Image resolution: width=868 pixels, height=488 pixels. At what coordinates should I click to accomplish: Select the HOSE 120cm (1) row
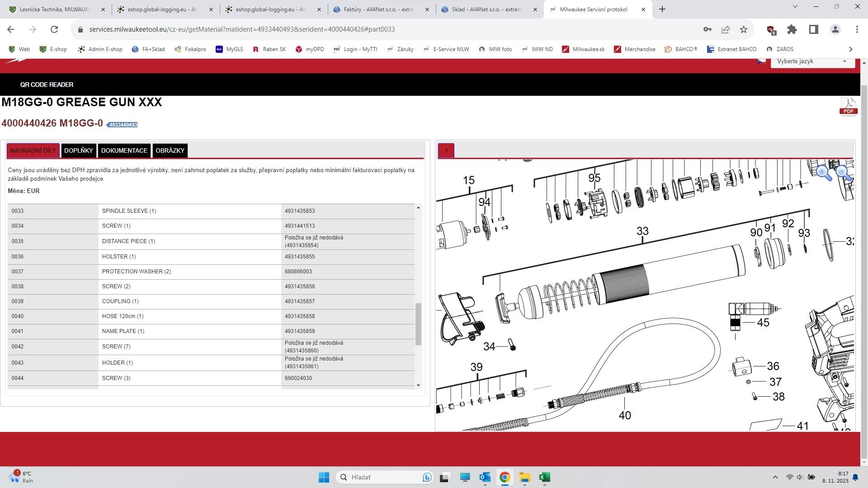pyautogui.click(x=211, y=316)
